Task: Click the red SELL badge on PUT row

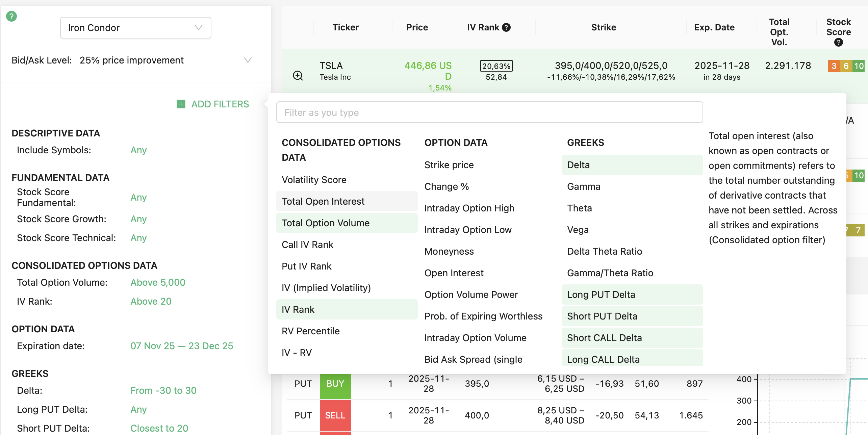Action: [x=335, y=415]
